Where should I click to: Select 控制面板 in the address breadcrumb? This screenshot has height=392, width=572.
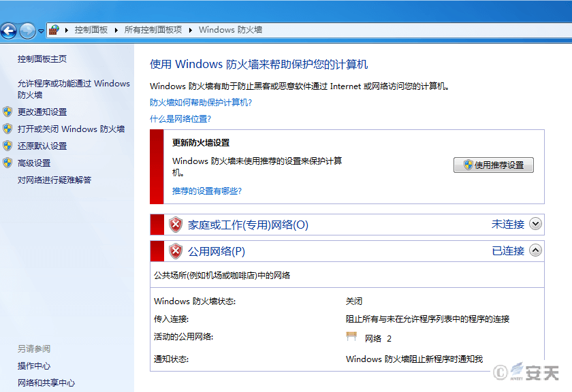91,30
